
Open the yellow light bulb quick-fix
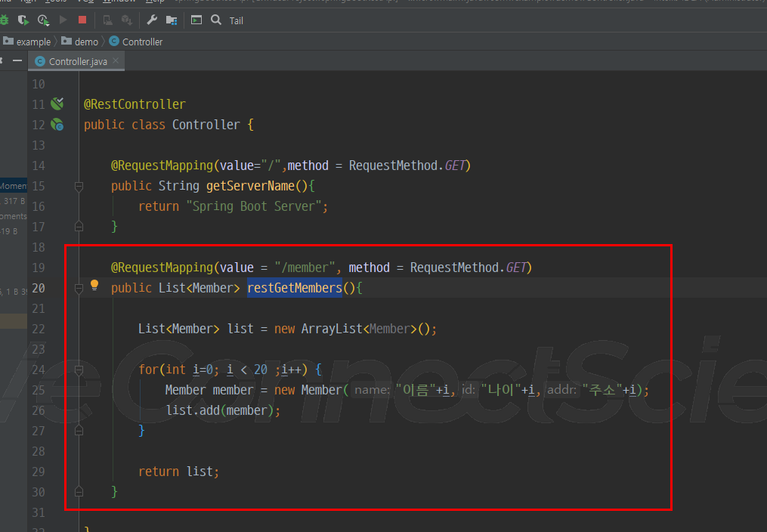pyautogui.click(x=94, y=285)
